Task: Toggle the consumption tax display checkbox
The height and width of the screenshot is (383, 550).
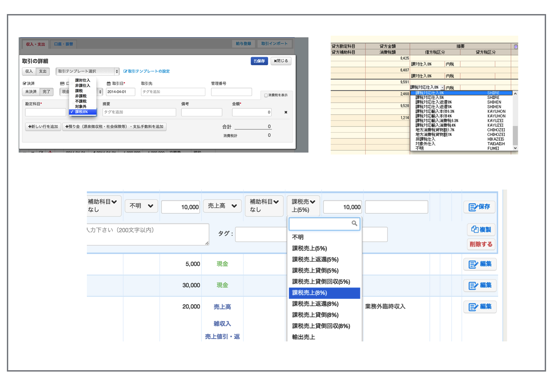Action: [x=266, y=95]
